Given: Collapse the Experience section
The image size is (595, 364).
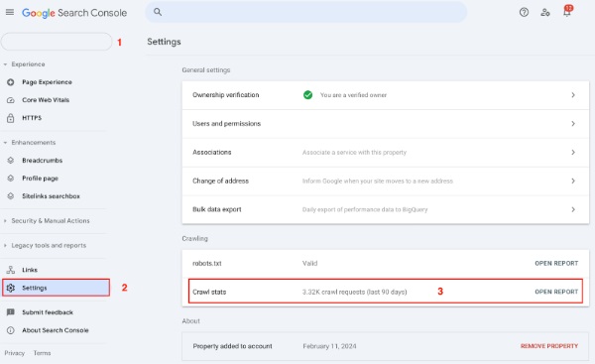Looking at the screenshot, I should (5, 64).
